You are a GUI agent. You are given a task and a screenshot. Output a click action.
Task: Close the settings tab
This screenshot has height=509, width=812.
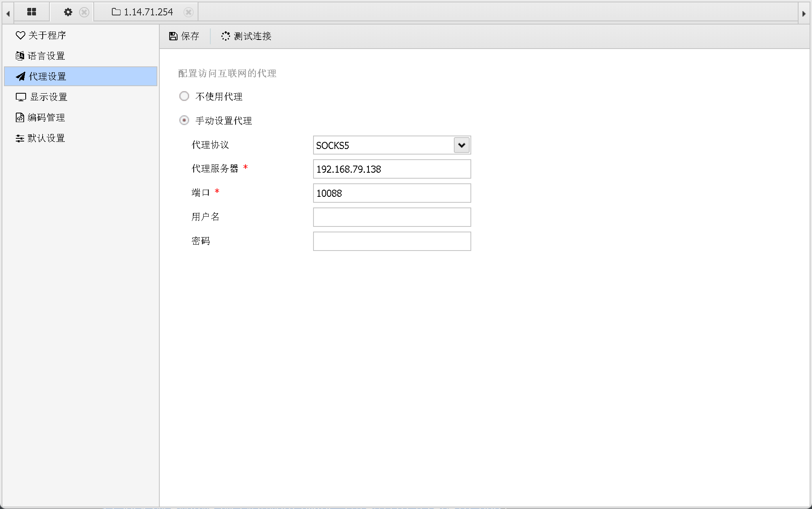tap(84, 12)
